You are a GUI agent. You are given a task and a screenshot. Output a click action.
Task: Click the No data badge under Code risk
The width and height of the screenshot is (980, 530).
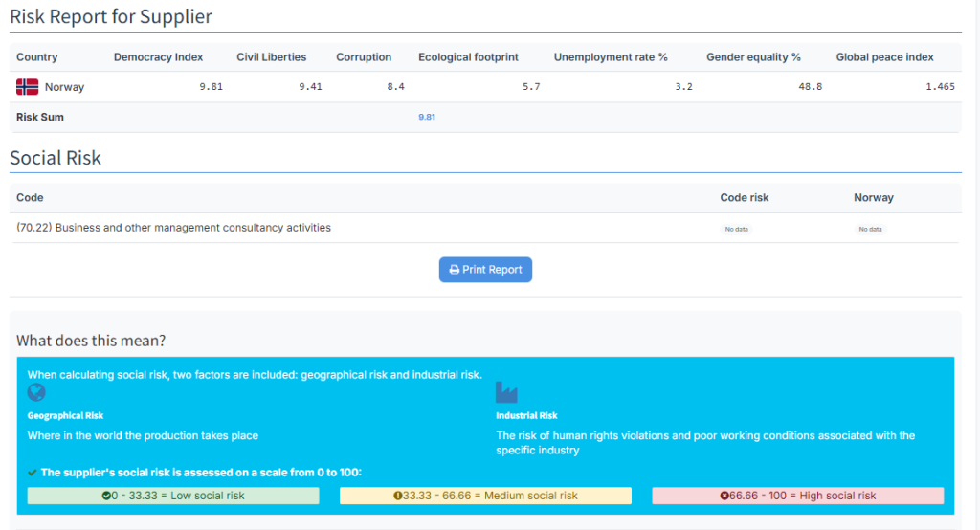(736, 230)
